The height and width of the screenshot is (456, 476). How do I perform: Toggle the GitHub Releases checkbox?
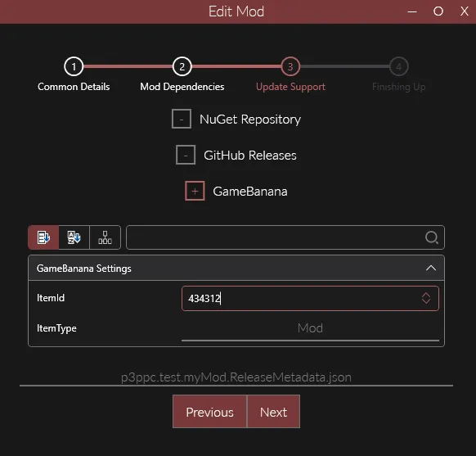(186, 155)
